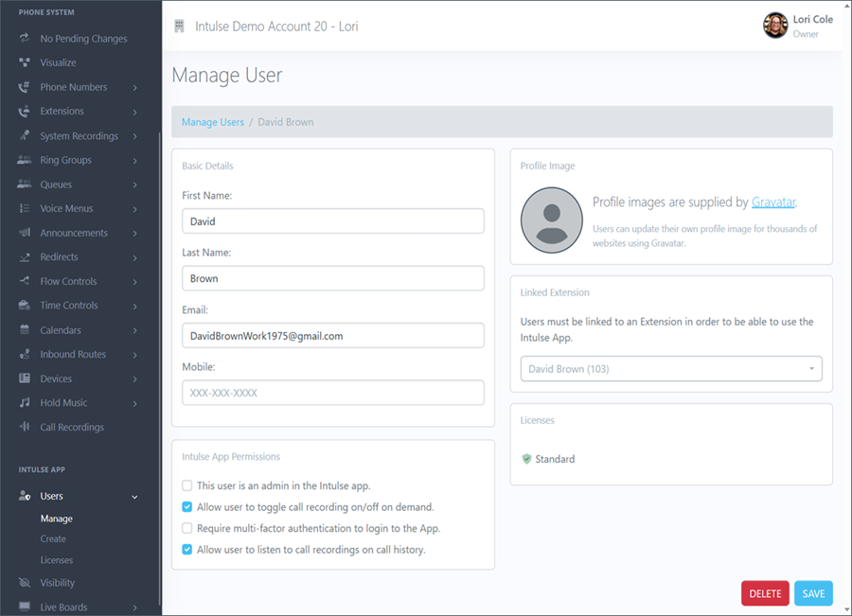Click the Mobile number input field
This screenshot has width=852, height=616.
(332, 393)
